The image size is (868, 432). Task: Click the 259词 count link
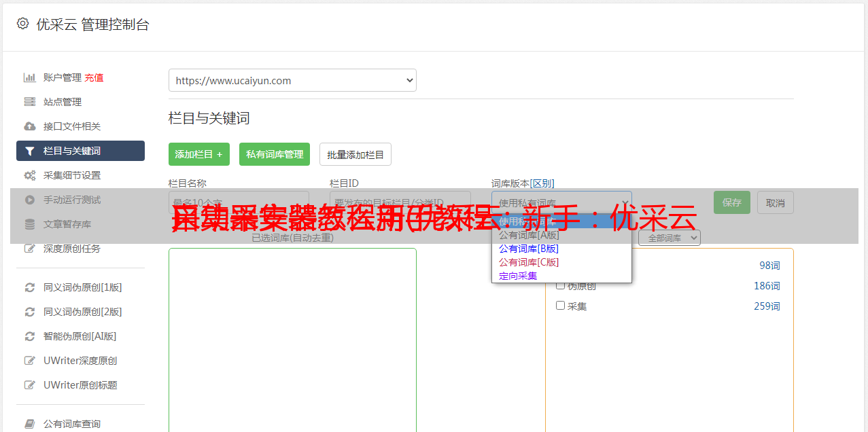coord(767,306)
